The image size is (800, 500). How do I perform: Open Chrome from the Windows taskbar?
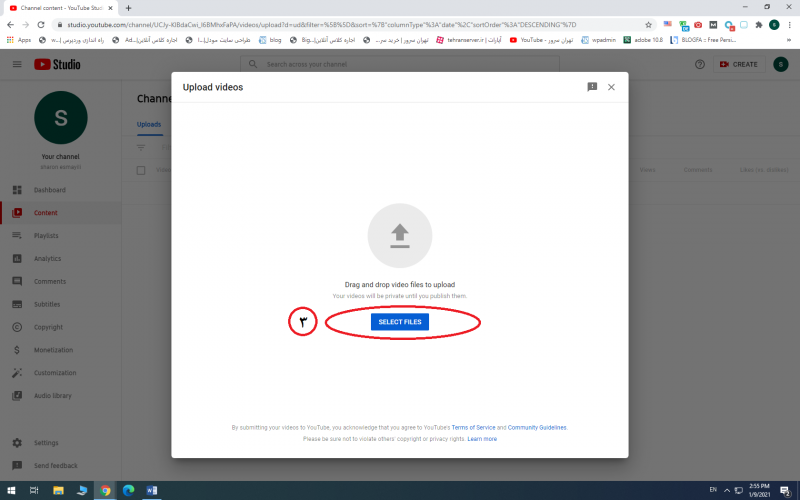105,490
